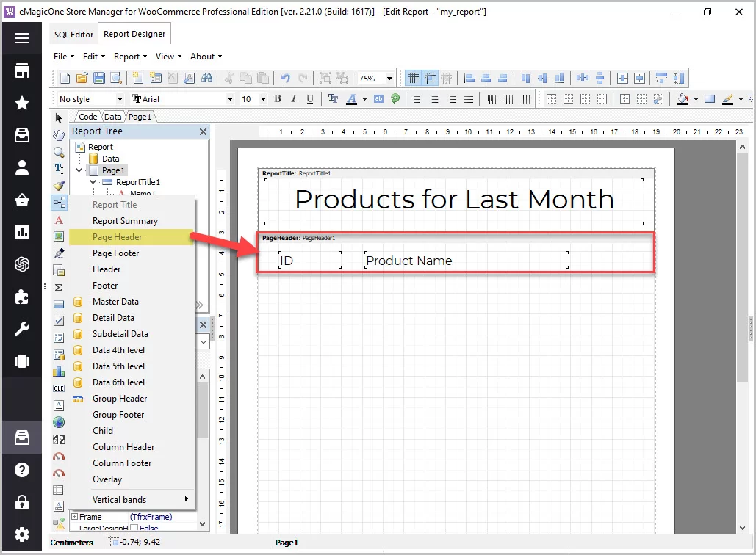Viewport: 756px width, 555px height.
Task: Click the fill color bucket icon
Action: pos(683,99)
